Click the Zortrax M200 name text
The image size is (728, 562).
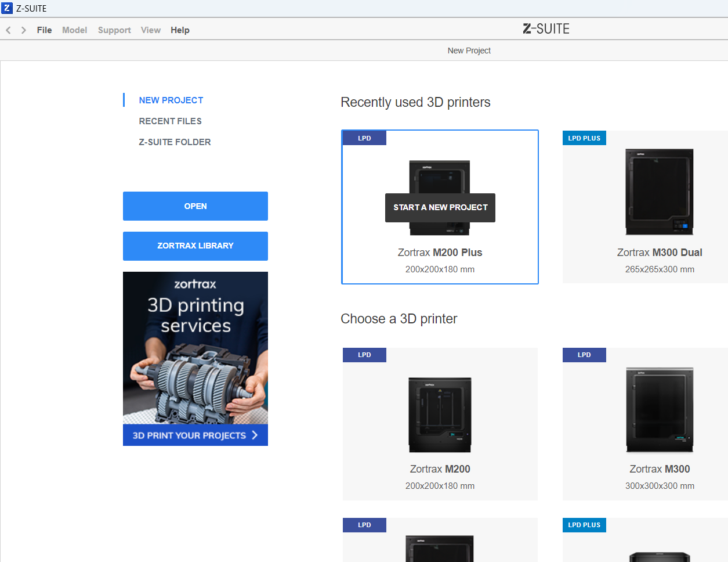tap(440, 469)
